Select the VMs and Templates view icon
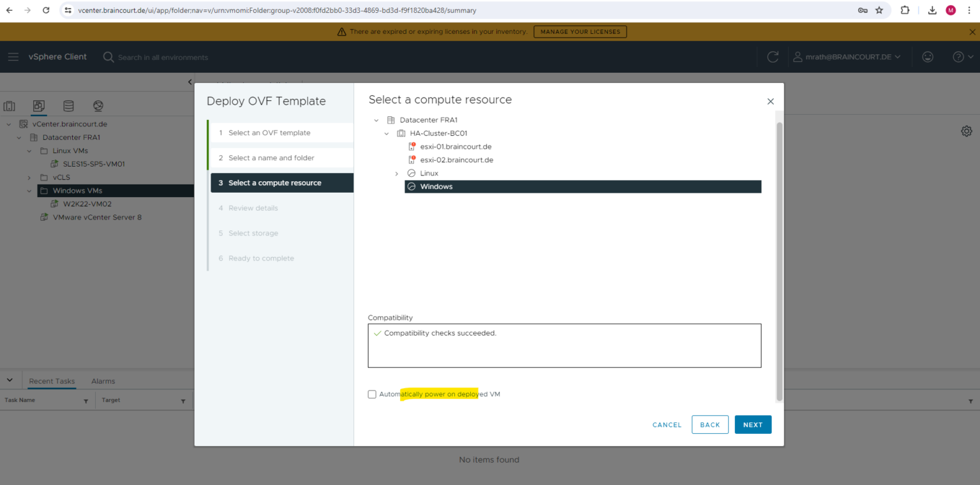 (x=38, y=106)
